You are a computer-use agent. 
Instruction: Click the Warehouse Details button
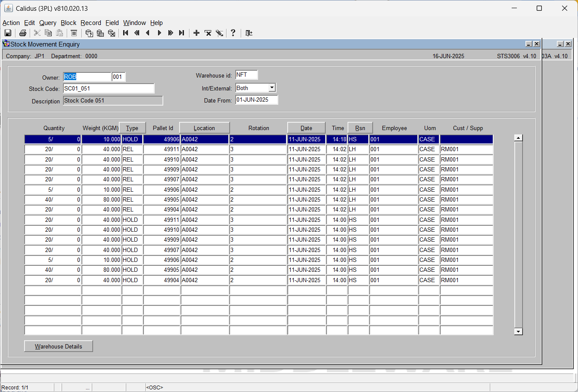(59, 346)
